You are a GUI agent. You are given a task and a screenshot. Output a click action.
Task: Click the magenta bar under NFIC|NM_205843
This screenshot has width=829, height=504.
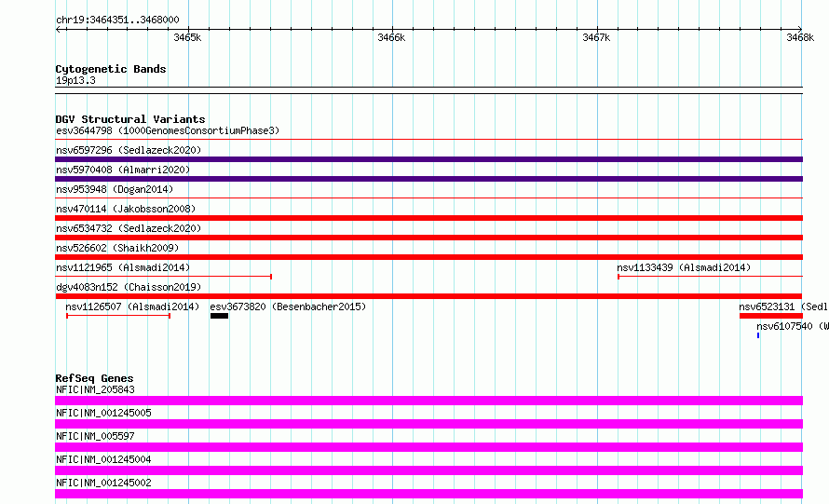click(x=428, y=401)
